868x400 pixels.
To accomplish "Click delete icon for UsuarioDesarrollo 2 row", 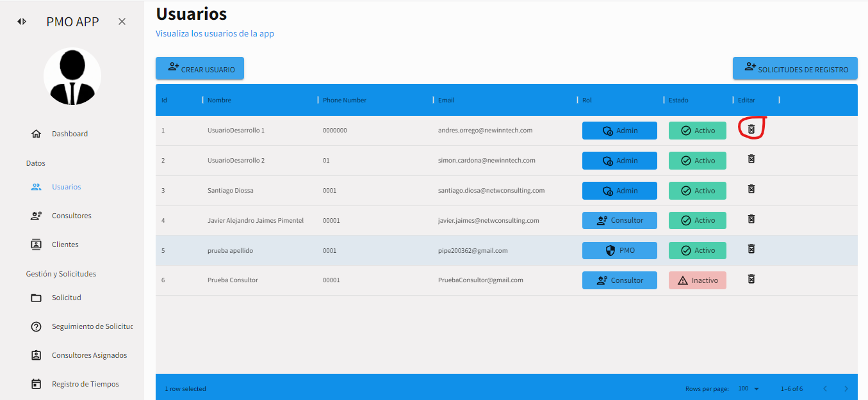I will point(751,159).
